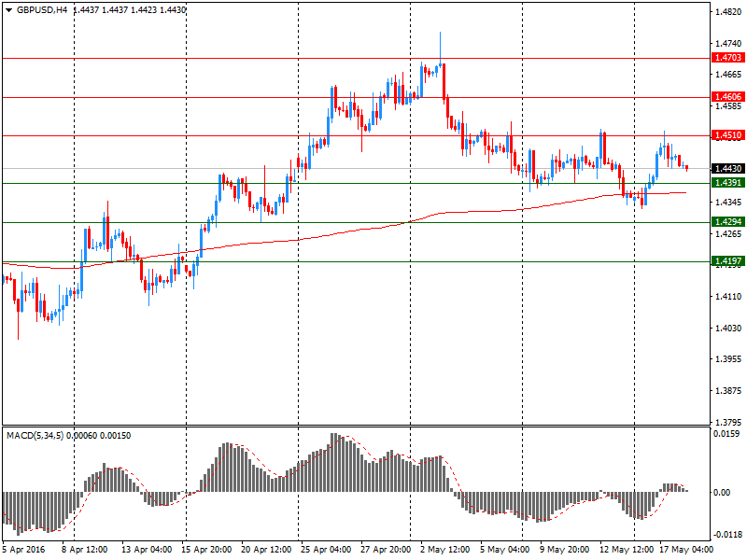Viewport: 747px width, 560px height.
Task: Click the 1.4740 price scale value
Action: click(729, 43)
